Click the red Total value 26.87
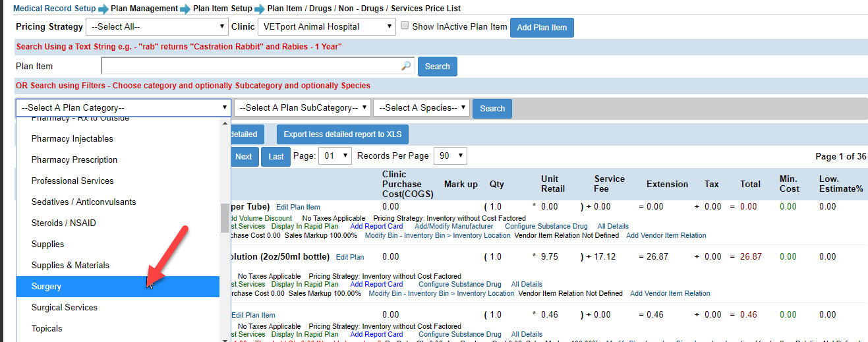Viewport: 868px width, 342px height. click(751, 256)
